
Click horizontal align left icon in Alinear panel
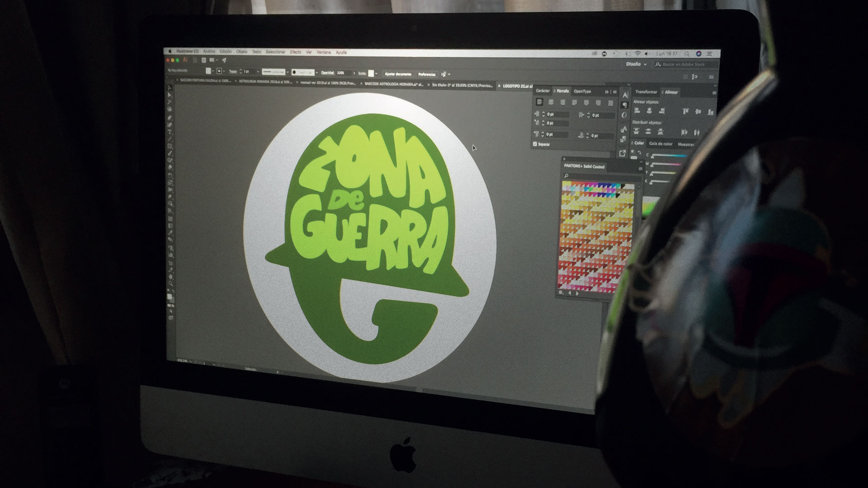tap(637, 111)
